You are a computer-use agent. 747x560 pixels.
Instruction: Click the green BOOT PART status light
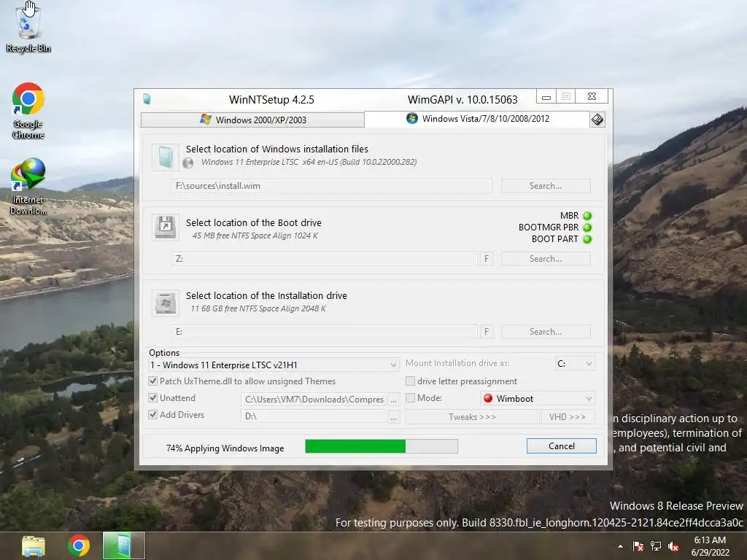587,239
